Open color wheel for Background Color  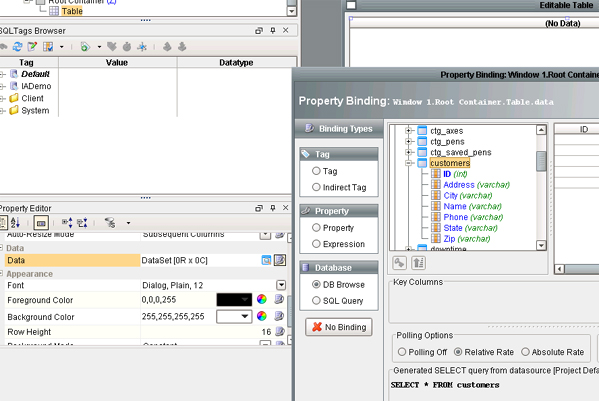click(x=262, y=316)
